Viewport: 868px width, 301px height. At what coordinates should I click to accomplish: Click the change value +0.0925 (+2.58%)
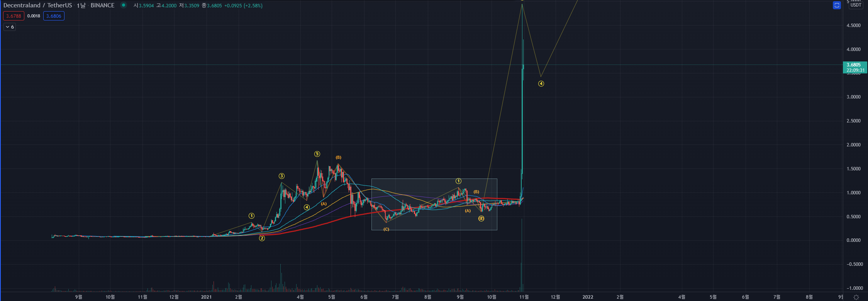(243, 6)
